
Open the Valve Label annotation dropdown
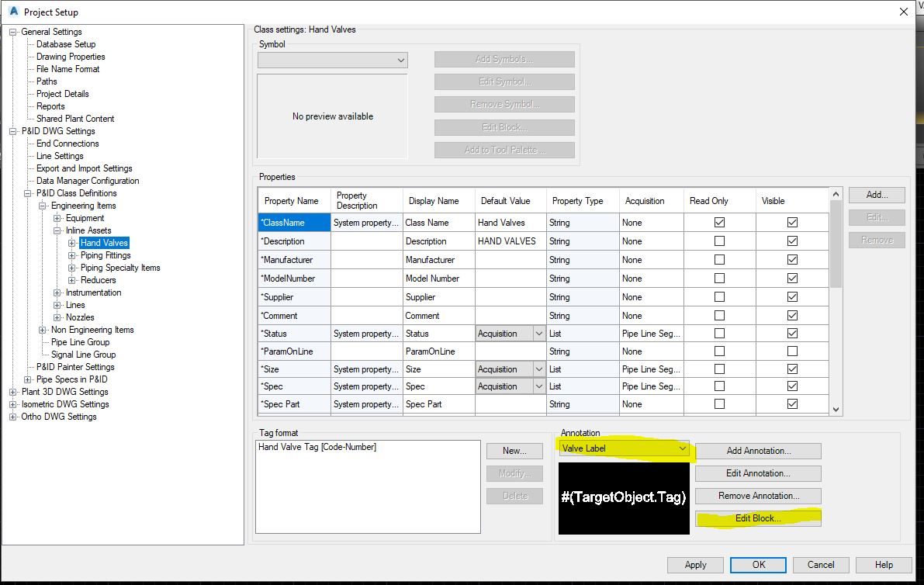point(684,448)
